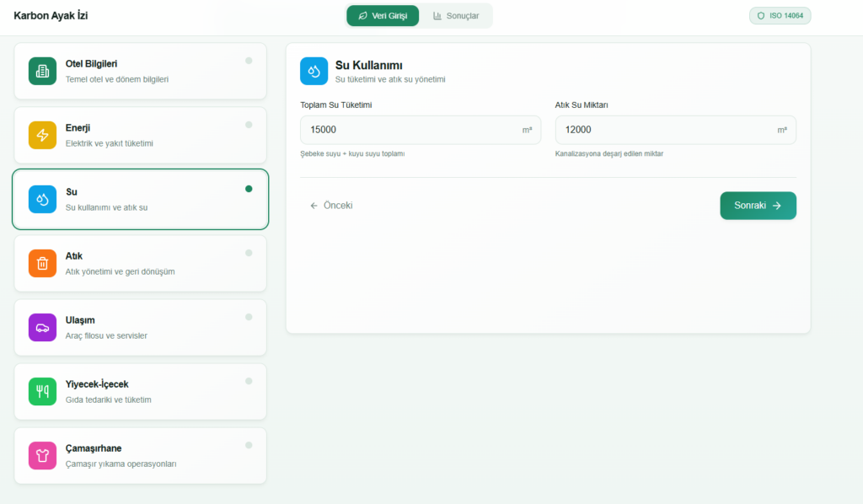Click the orange Atık trash icon
The width and height of the screenshot is (863, 504).
point(42,263)
